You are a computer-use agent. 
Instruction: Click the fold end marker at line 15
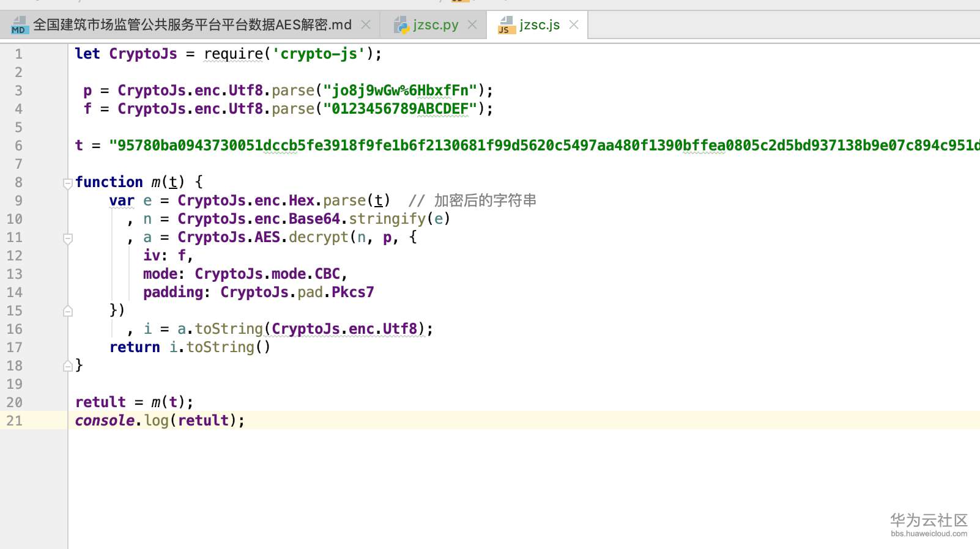(68, 311)
